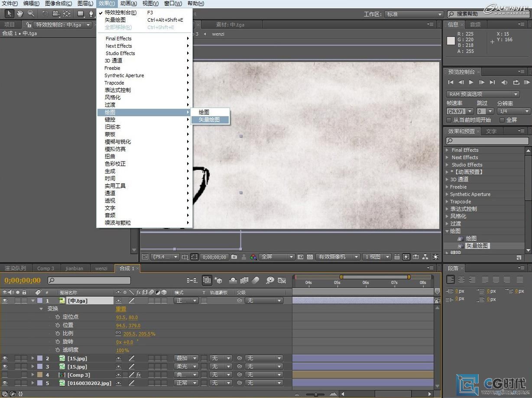Expand layer 4 [Comp 3] twirl arrow
This screenshot has width=532, height=398.
click(x=32, y=375)
